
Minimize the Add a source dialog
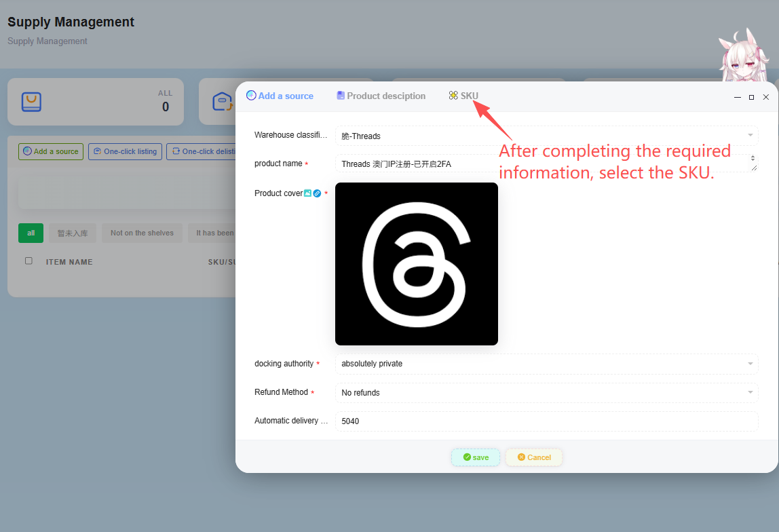tap(737, 97)
